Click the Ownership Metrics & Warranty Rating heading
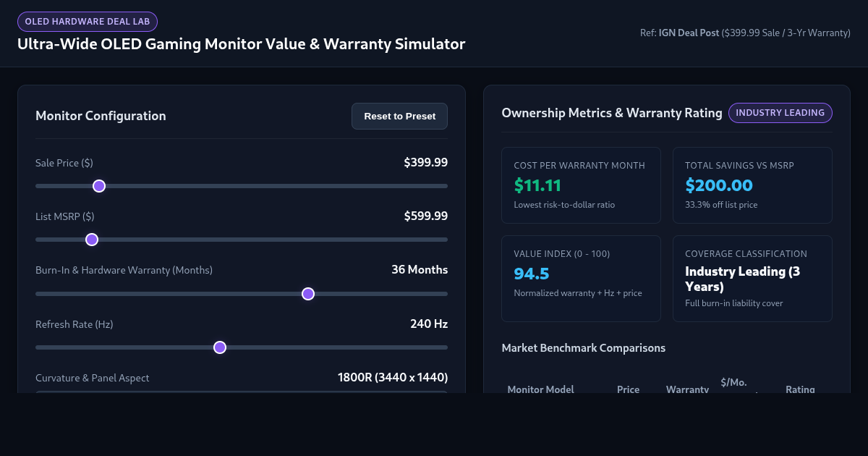The image size is (868, 456). pyautogui.click(x=612, y=113)
